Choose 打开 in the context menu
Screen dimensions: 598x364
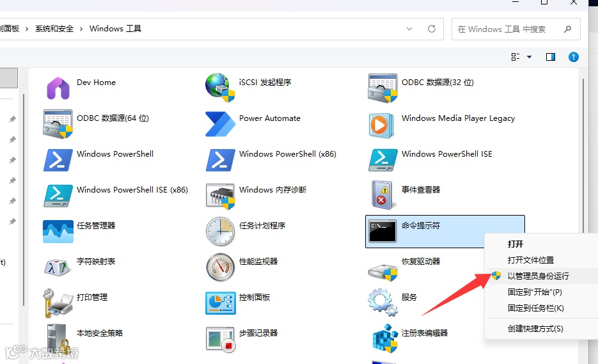[x=515, y=244]
